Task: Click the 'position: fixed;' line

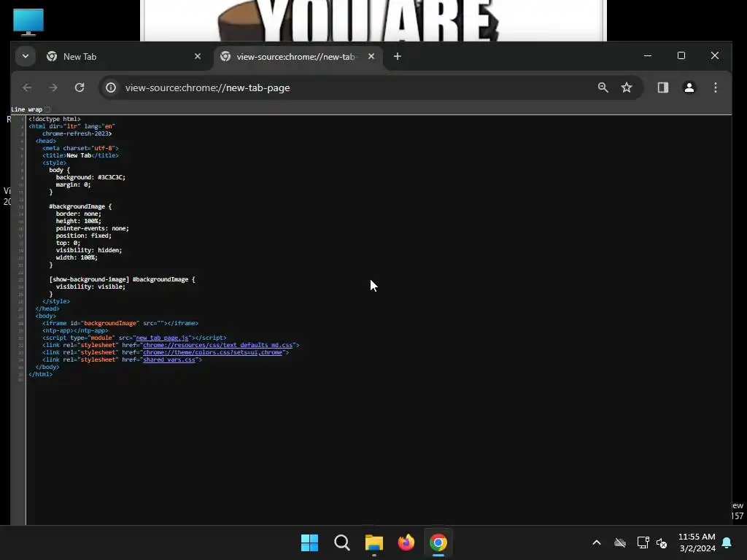Action: coord(83,236)
